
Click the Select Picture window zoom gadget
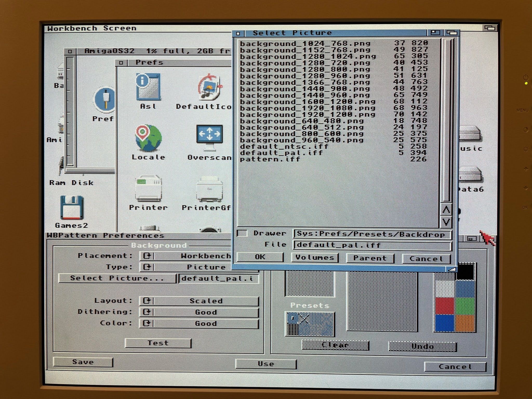[435, 33]
